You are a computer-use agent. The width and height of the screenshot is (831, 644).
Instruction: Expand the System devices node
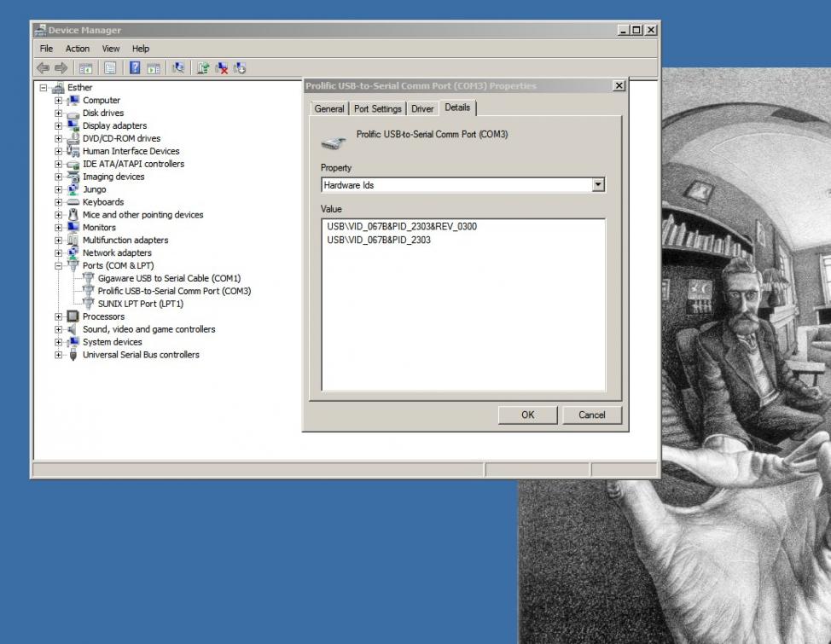[58, 342]
